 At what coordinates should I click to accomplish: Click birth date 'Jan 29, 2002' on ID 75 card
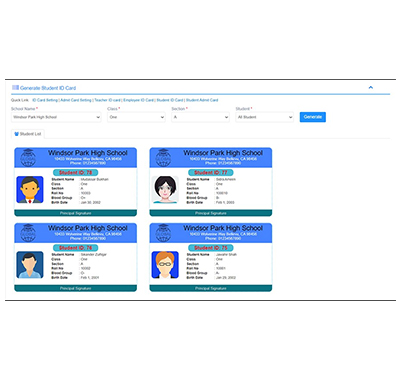[226, 278]
